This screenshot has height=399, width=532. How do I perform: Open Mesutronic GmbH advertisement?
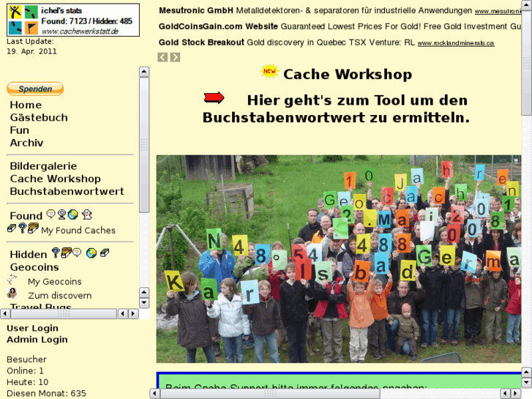[x=196, y=10]
